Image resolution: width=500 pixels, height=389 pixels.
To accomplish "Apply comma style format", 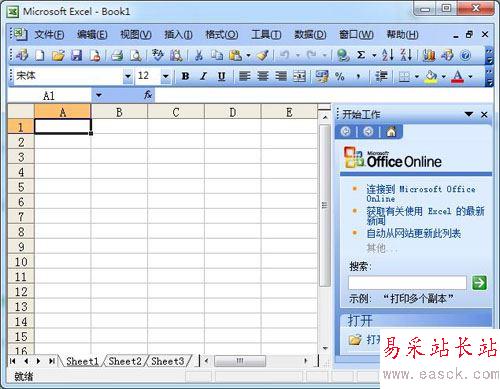I will pyautogui.click(x=358, y=76).
